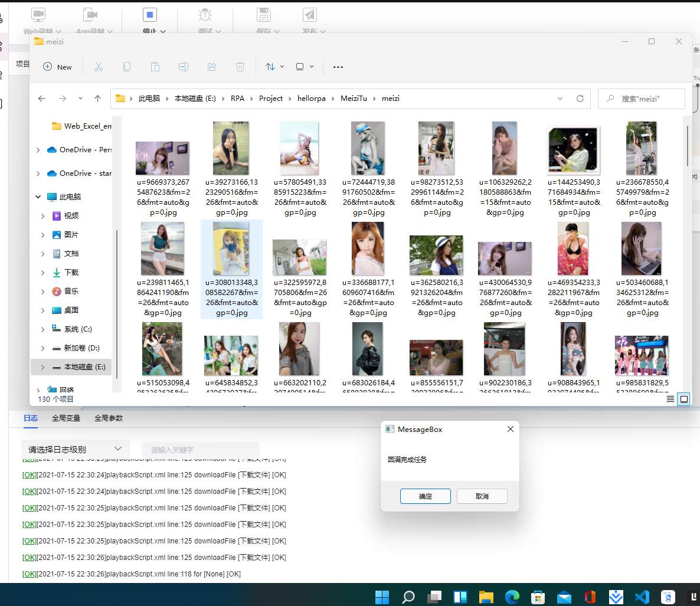Switch to details list view icon
The width and height of the screenshot is (700, 606).
pos(670,399)
